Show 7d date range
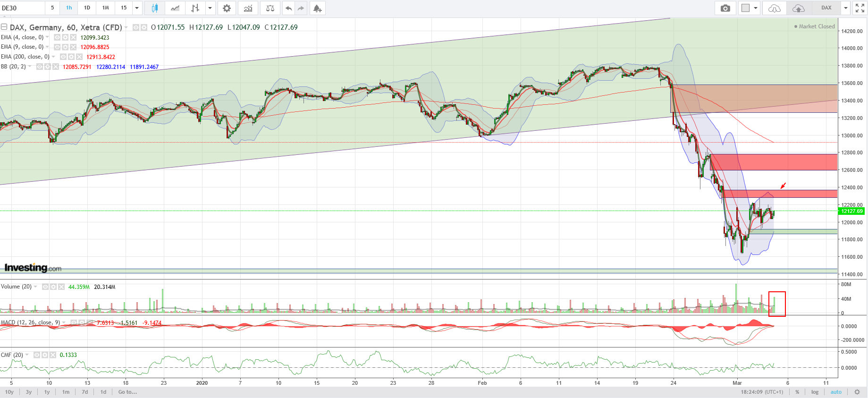 pos(85,392)
